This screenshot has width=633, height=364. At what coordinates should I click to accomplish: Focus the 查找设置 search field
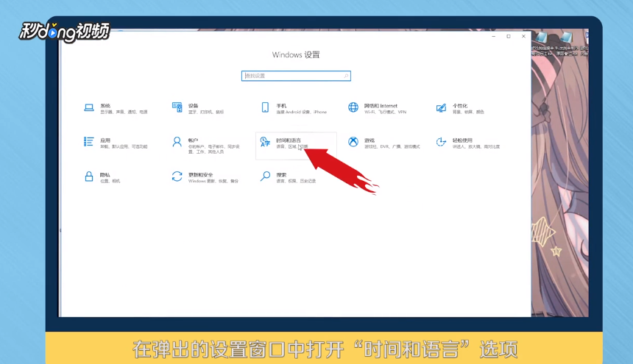tap(296, 76)
